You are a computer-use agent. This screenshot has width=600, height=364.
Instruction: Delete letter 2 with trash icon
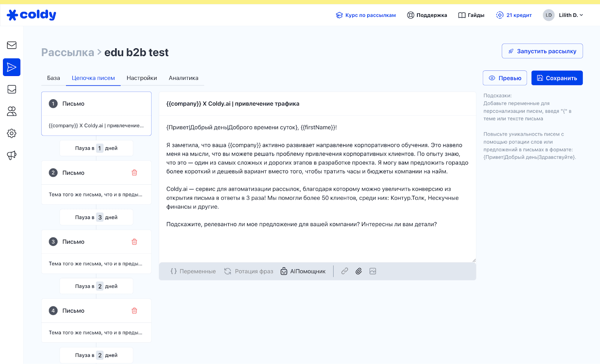pos(134,173)
